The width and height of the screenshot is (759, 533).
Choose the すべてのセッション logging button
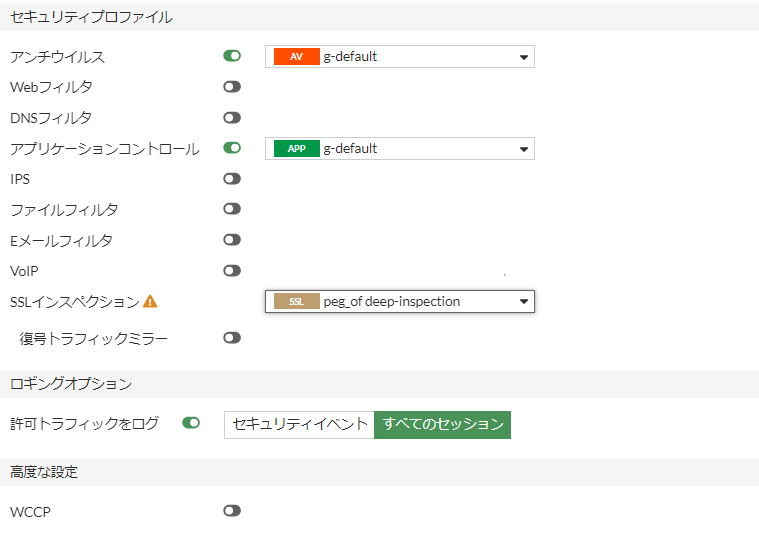point(442,425)
